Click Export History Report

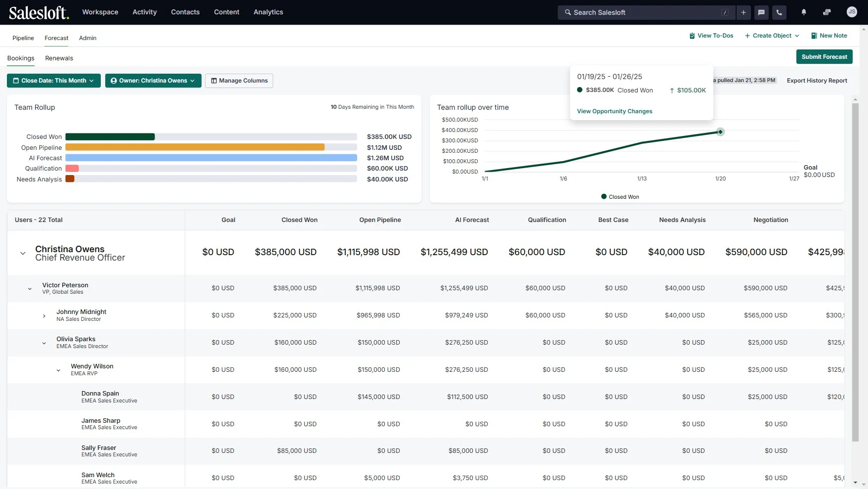tap(817, 81)
